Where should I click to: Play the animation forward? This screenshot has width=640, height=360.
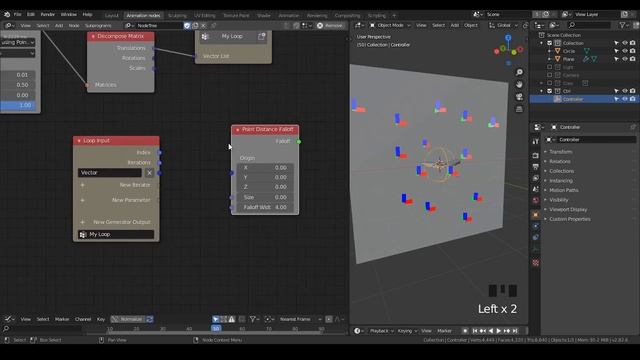pos(498,331)
